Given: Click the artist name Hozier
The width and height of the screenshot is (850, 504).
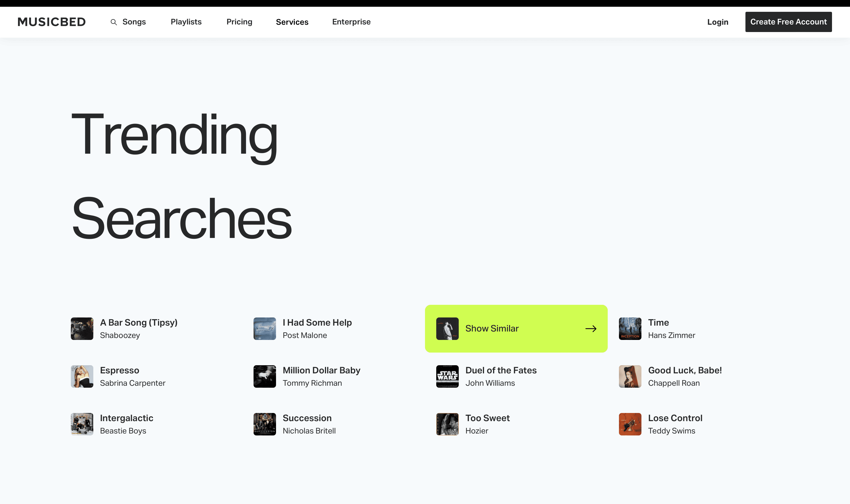Looking at the screenshot, I should click(x=477, y=431).
